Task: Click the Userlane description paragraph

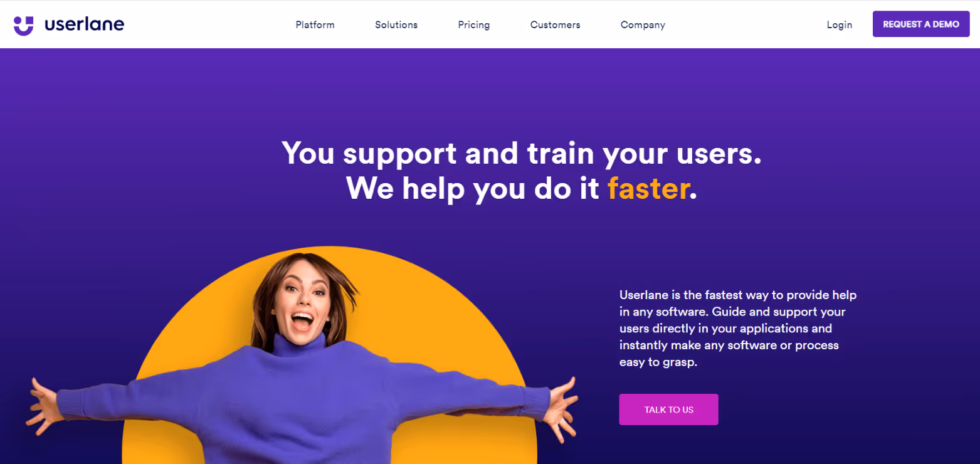Action: (738, 328)
